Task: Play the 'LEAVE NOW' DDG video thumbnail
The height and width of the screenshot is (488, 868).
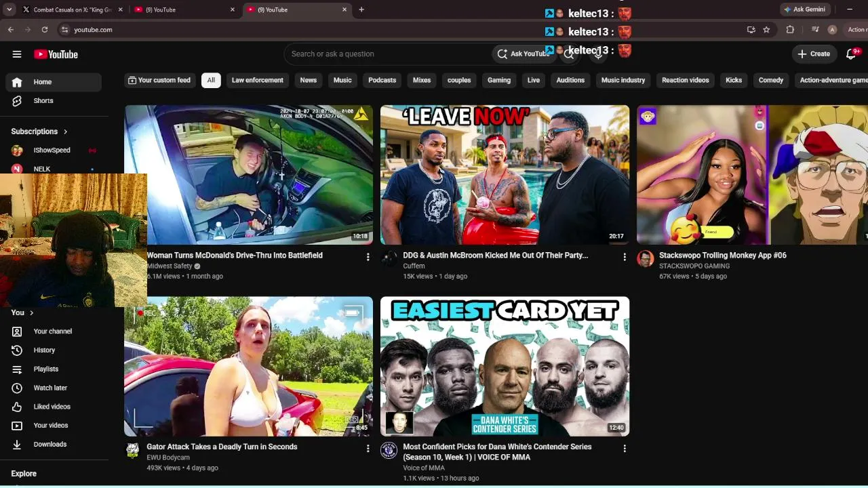Action: point(505,174)
